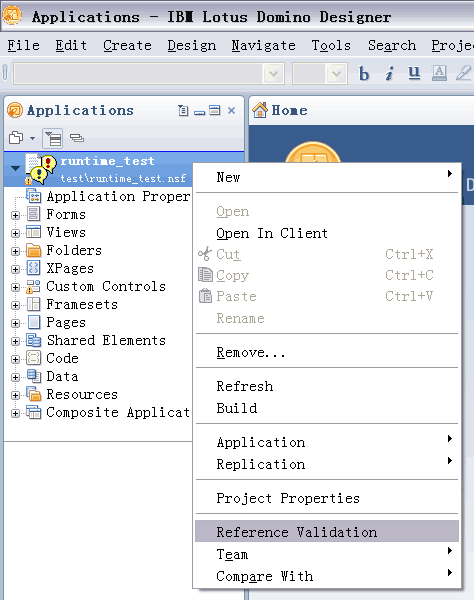Open the Replication submenu
This screenshot has width=474, height=600.
pyautogui.click(x=327, y=464)
